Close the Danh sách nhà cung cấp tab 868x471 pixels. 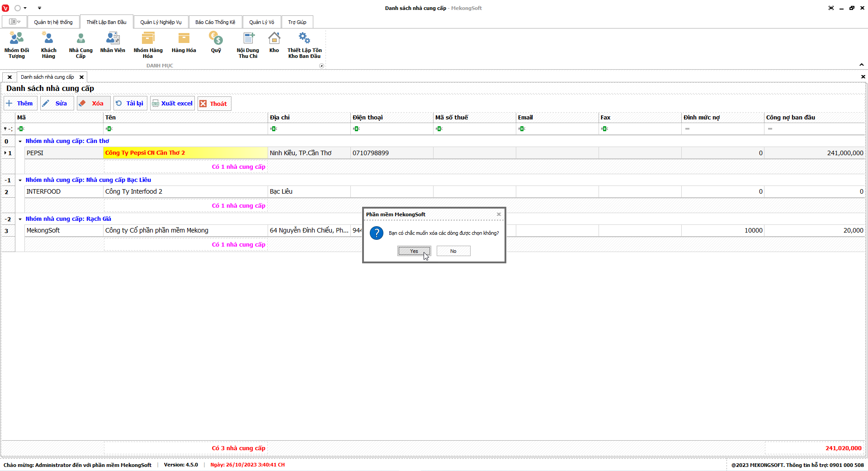pyautogui.click(x=82, y=77)
